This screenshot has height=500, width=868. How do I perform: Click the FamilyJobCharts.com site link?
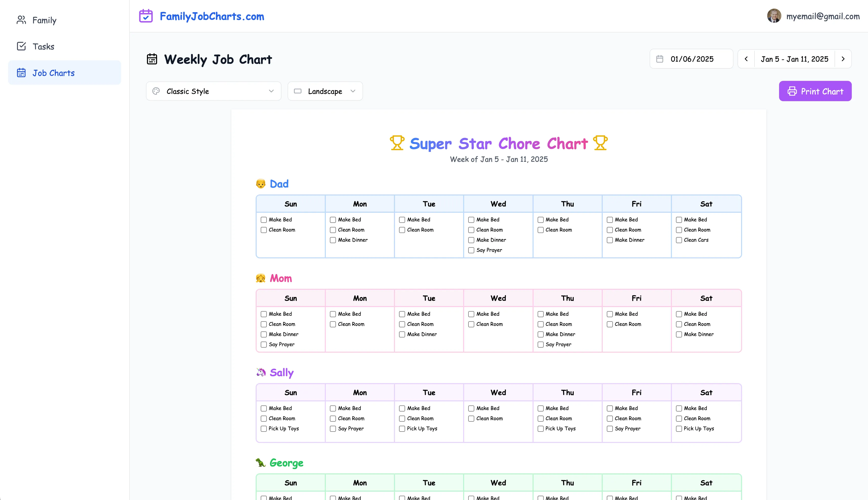pyautogui.click(x=212, y=16)
